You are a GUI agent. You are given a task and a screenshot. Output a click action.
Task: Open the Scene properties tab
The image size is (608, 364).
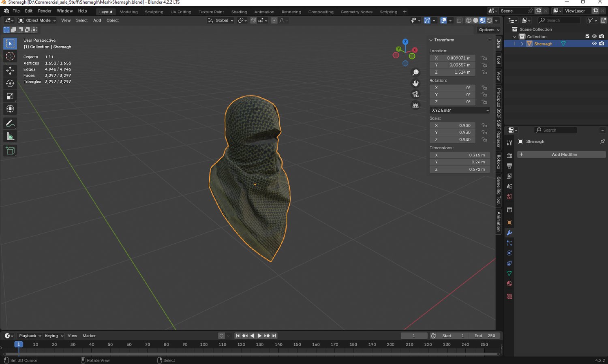[x=510, y=186]
